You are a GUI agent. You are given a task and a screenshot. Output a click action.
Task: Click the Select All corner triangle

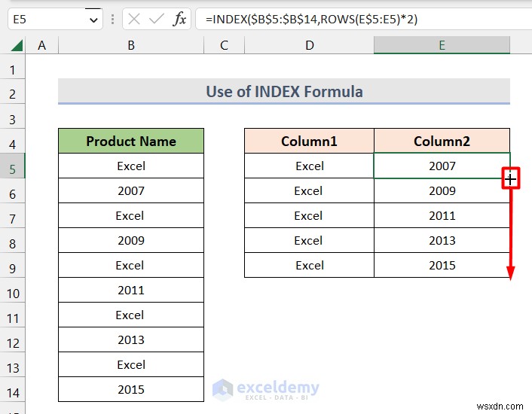(17, 45)
